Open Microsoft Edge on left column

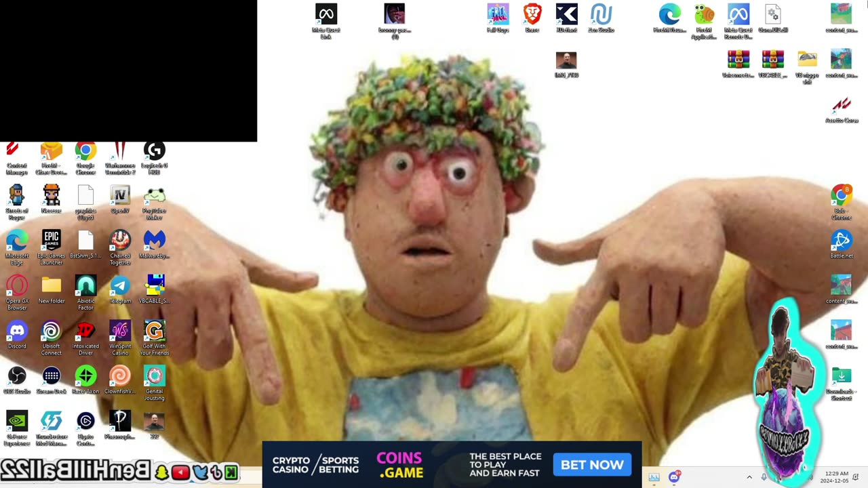tap(17, 247)
